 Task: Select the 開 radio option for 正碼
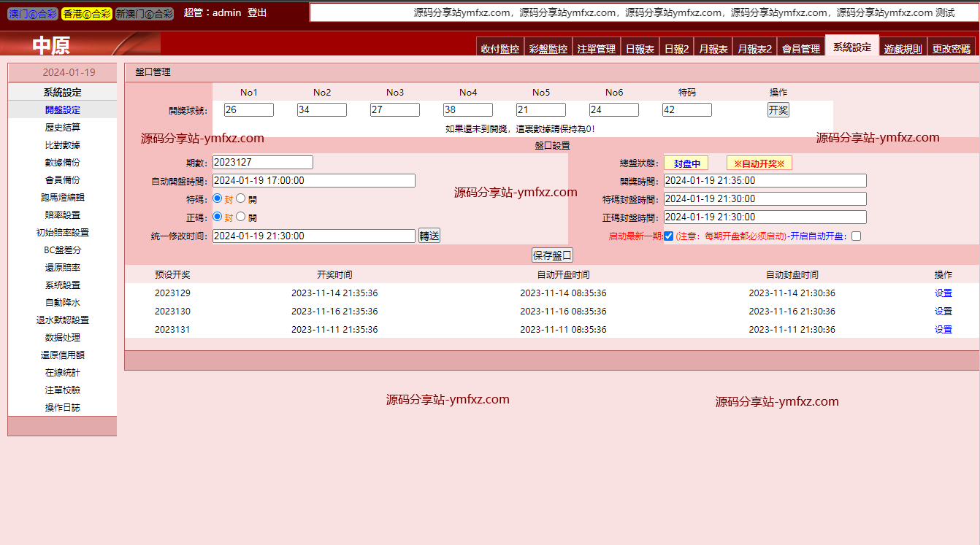point(241,217)
